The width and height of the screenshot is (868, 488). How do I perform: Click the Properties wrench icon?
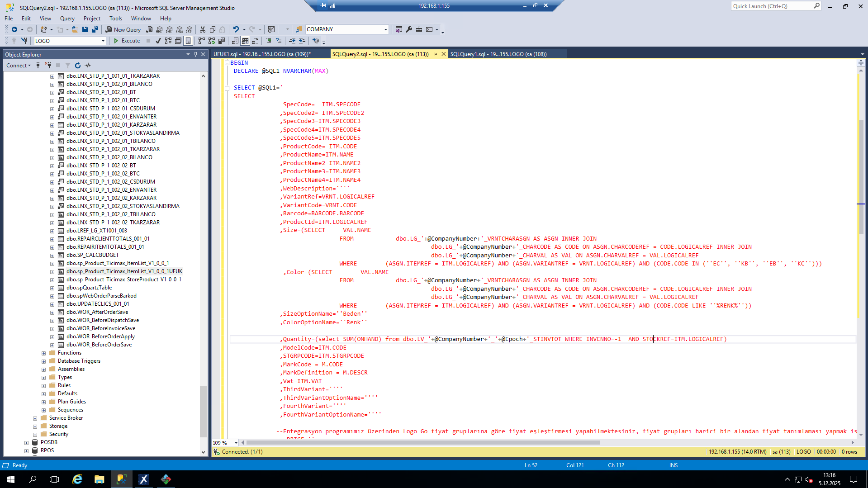409,29
